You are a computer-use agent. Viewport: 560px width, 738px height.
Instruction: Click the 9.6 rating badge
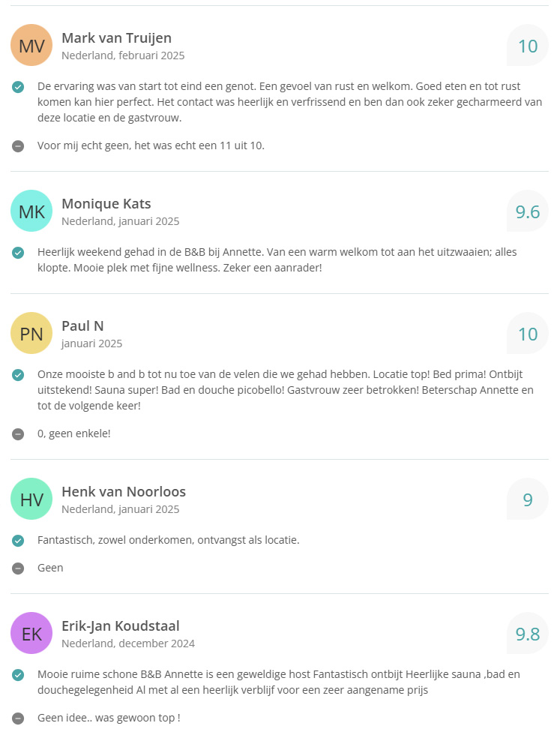528,211
